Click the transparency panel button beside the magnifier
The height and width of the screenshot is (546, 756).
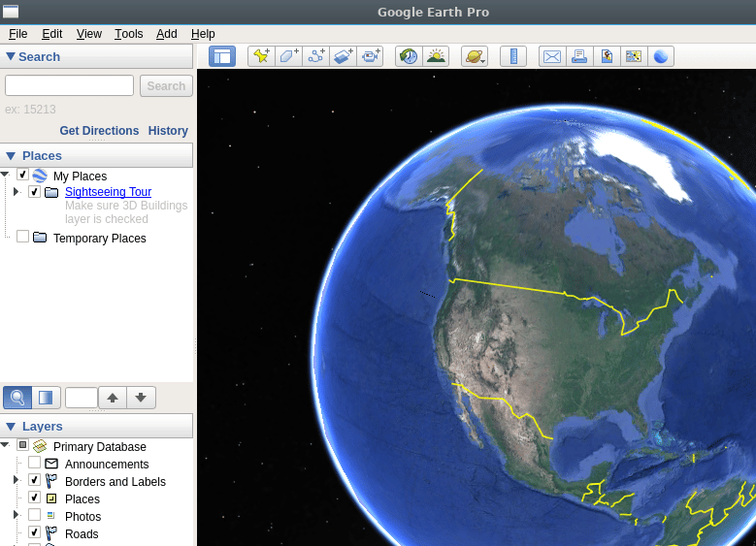[46, 398]
